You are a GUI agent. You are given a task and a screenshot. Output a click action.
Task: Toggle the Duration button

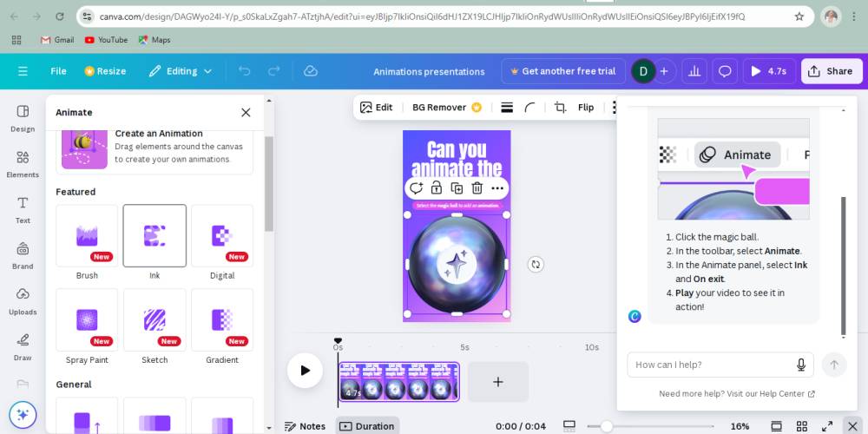(x=367, y=426)
